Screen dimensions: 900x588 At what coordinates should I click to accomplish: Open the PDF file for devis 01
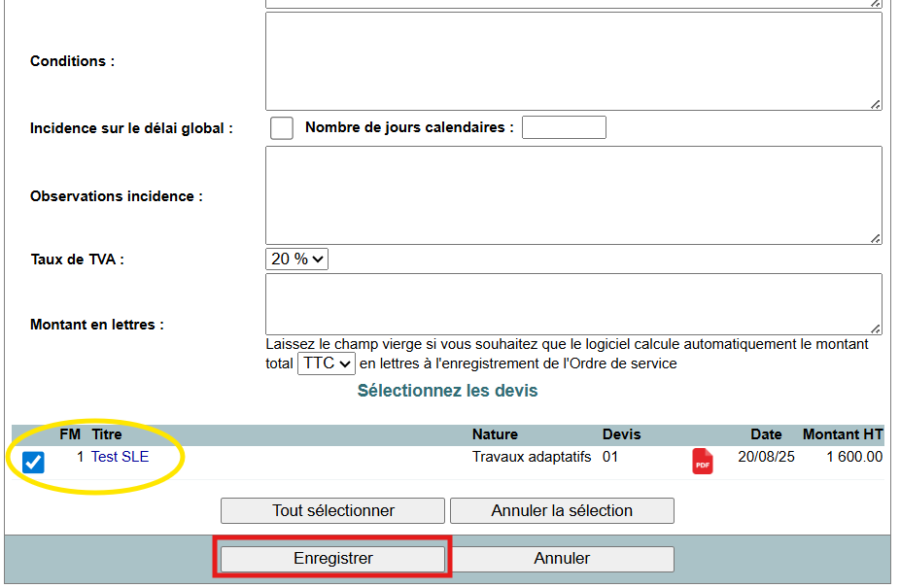pyautogui.click(x=702, y=462)
